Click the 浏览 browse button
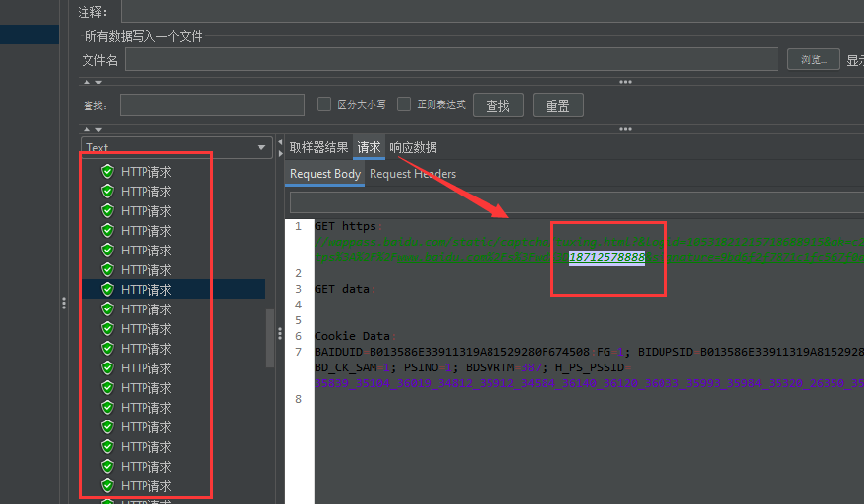The width and height of the screenshot is (864, 504). [813, 59]
